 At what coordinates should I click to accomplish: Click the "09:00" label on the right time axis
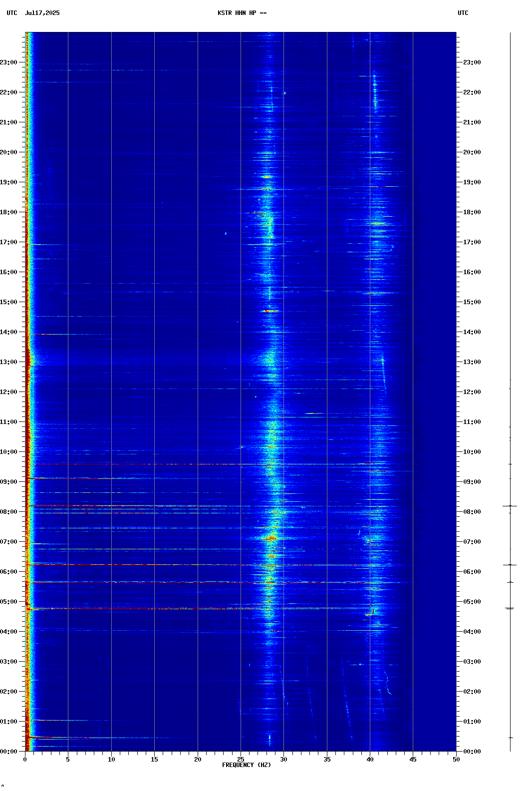pyautogui.click(x=472, y=482)
